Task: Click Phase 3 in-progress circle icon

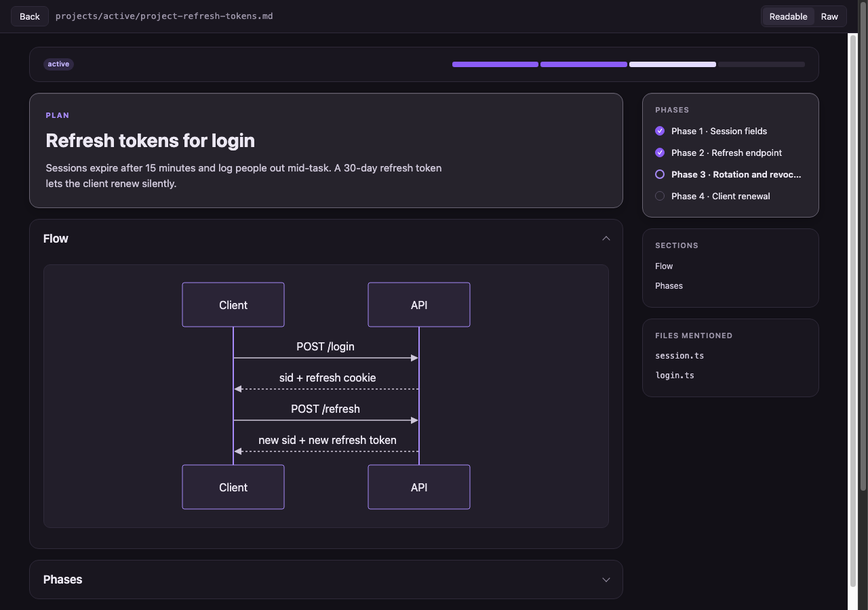Action: 660,174
